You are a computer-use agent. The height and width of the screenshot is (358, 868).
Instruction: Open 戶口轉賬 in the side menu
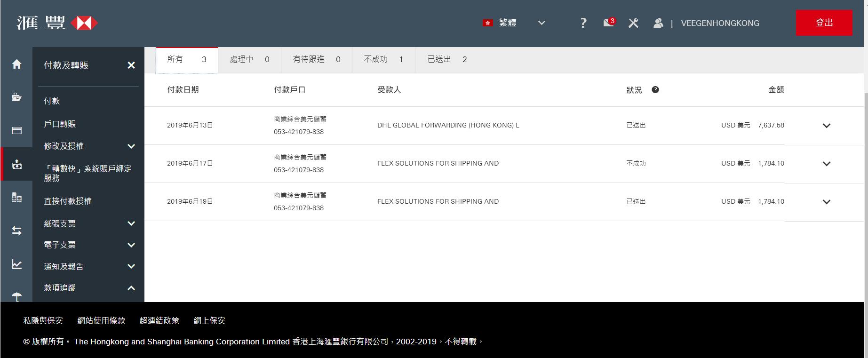point(60,124)
